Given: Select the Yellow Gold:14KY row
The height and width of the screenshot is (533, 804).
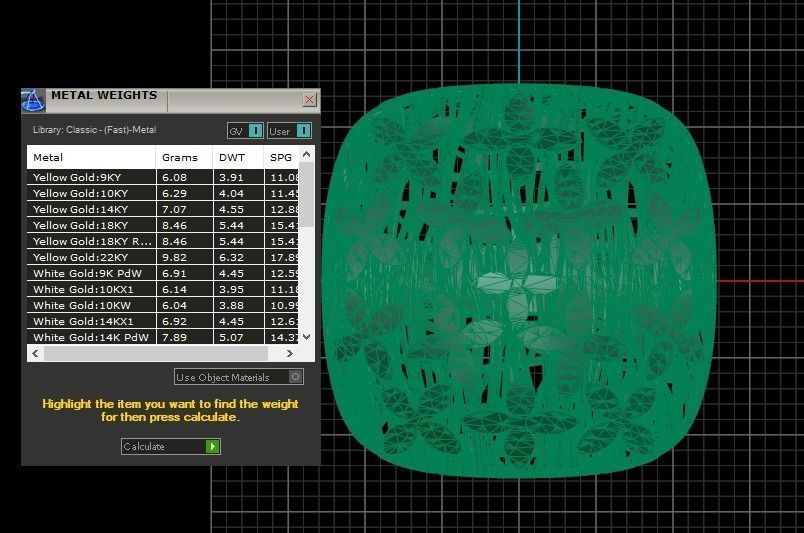Looking at the screenshot, I should 163,209.
